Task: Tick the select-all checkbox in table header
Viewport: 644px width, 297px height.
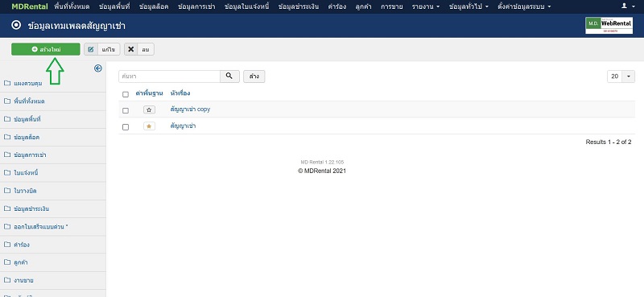Action: point(126,94)
